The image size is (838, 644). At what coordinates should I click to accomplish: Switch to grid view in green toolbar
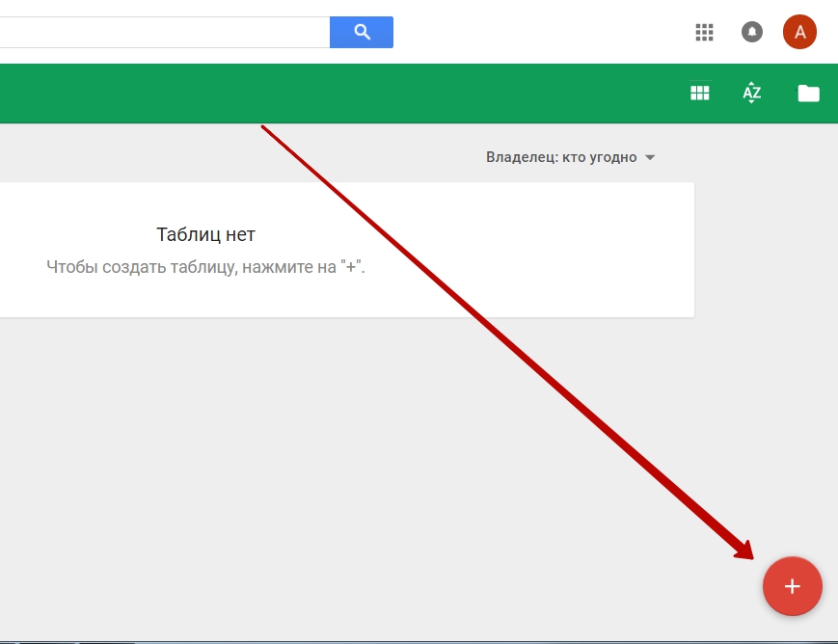click(x=700, y=93)
